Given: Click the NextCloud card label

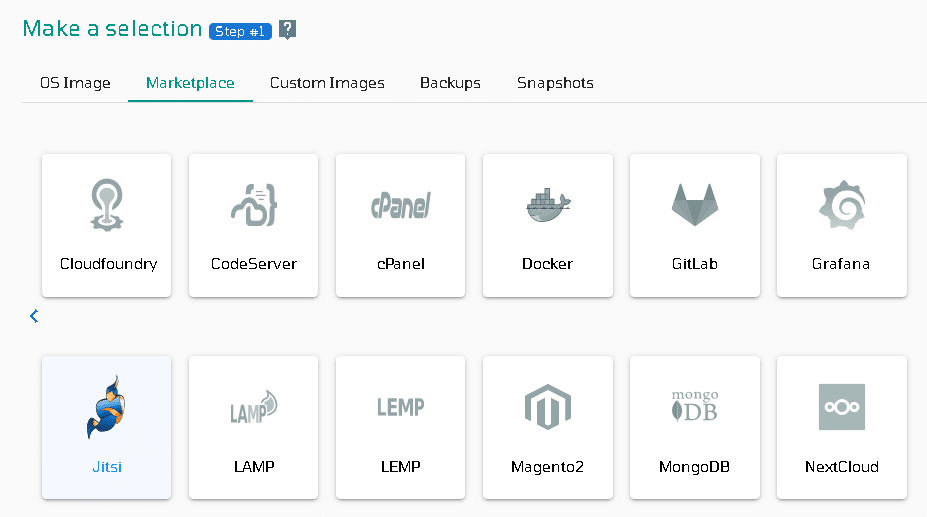Looking at the screenshot, I should tap(842, 467).
